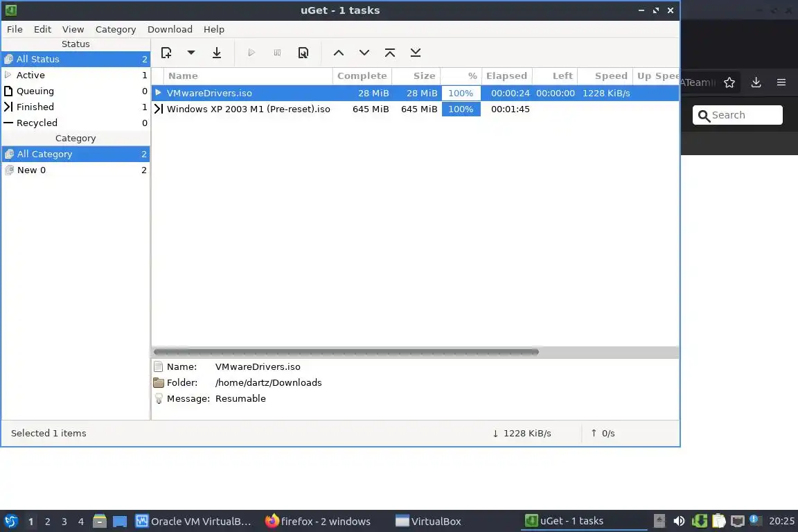The height and width of the screenshot is (532, 798).
Task: Sort by the Speed column header
Action: [x=605, y=76]
